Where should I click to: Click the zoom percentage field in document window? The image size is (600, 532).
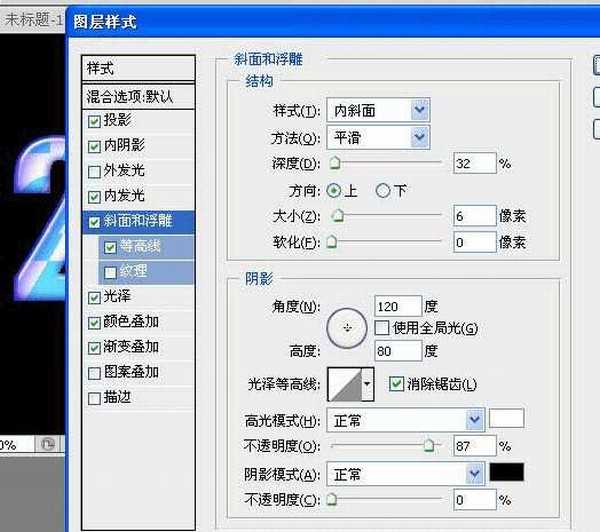coord(16,444)
